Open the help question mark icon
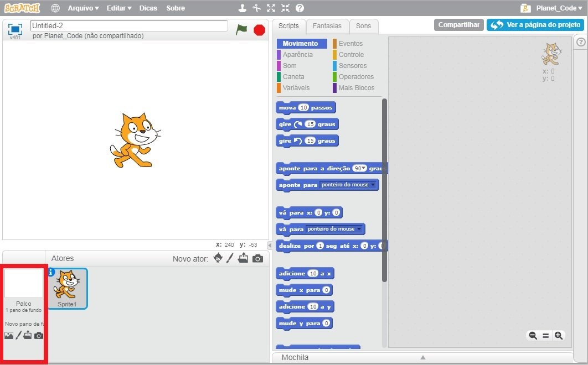The height and width of the screenshot is (365, 588). tap(300, 8)
